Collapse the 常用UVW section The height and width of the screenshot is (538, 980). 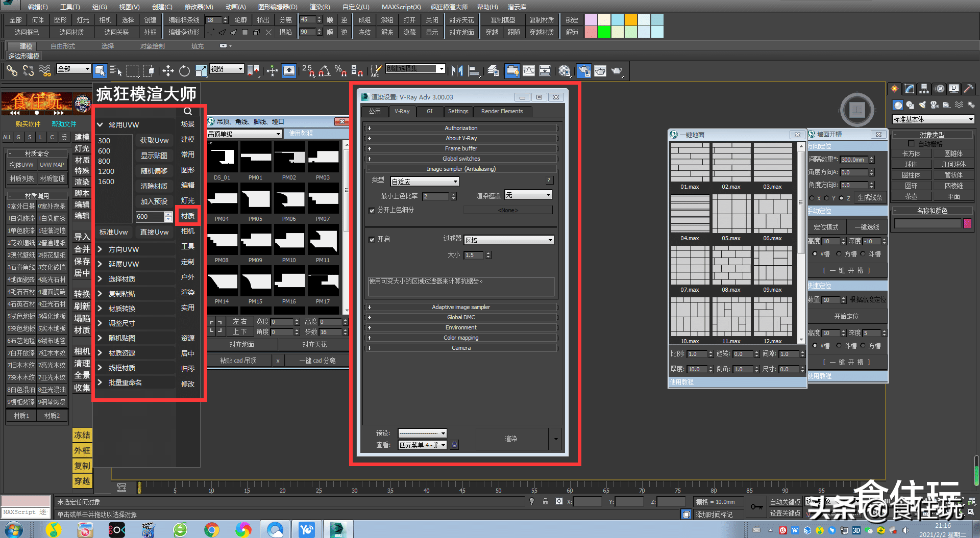pyautogui.click(x=135, y=125)
